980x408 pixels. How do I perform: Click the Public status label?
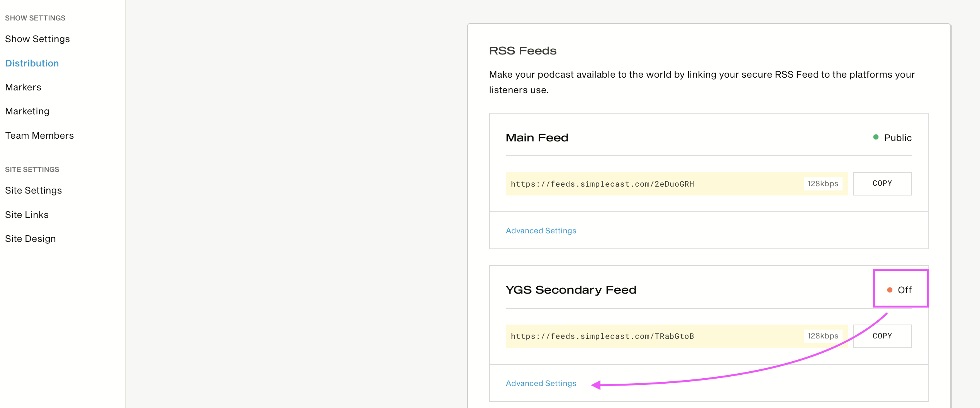898,138
